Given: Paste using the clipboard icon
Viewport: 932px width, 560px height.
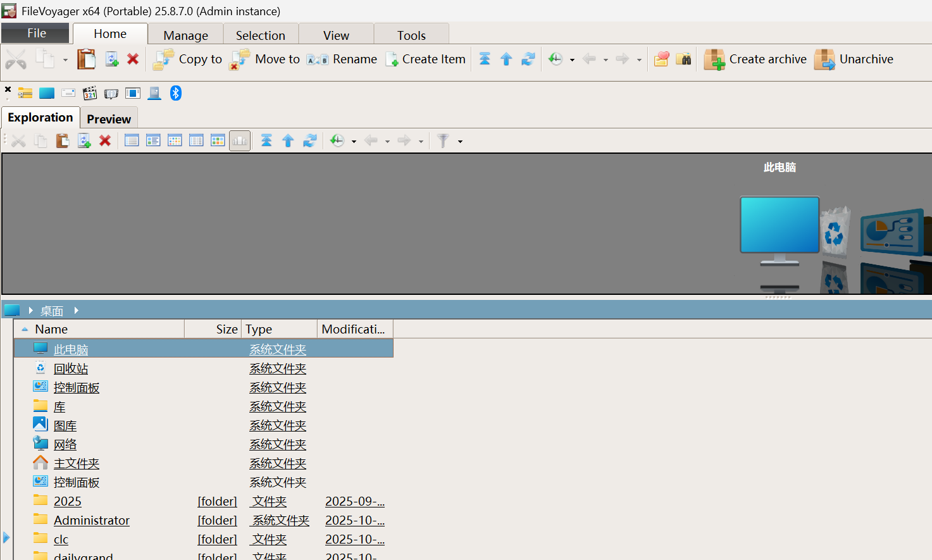Looking at the screenshot, I should [x=62, y=140].
